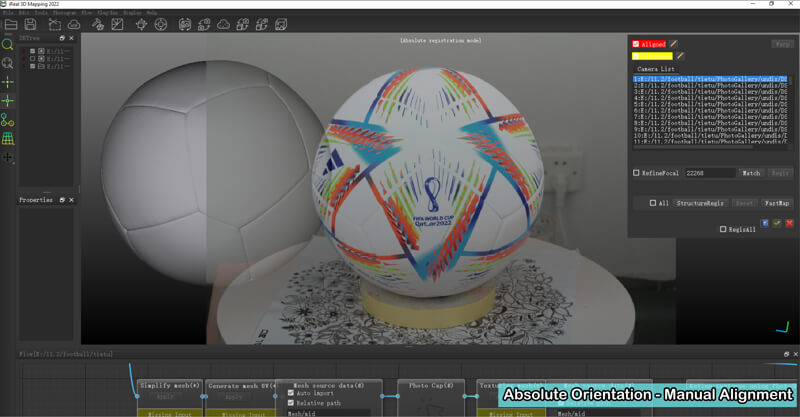Toggle Relative path in Mesh source data node
This screenshot has height=417, width=800.
coord(291,403)
